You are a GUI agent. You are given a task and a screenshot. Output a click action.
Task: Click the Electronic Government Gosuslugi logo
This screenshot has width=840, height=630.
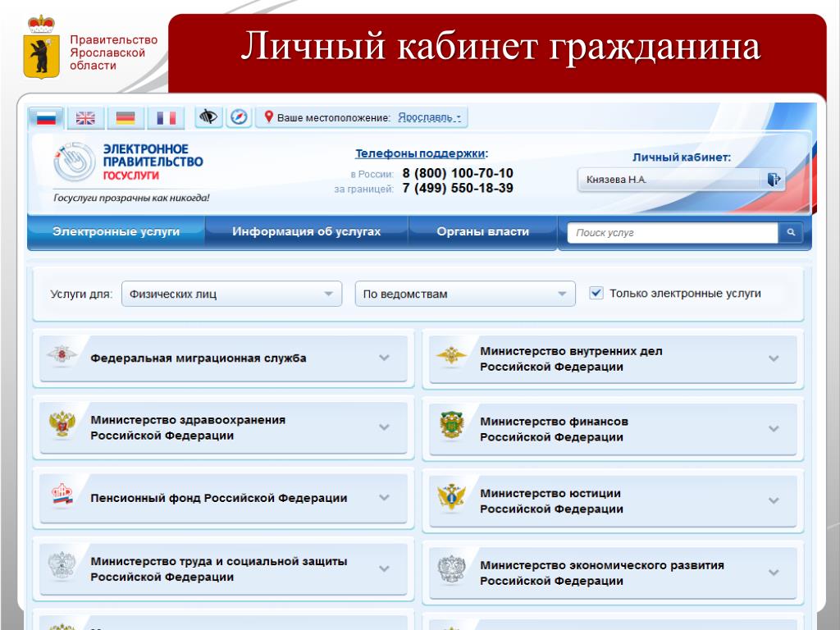(x=129, y=162)
